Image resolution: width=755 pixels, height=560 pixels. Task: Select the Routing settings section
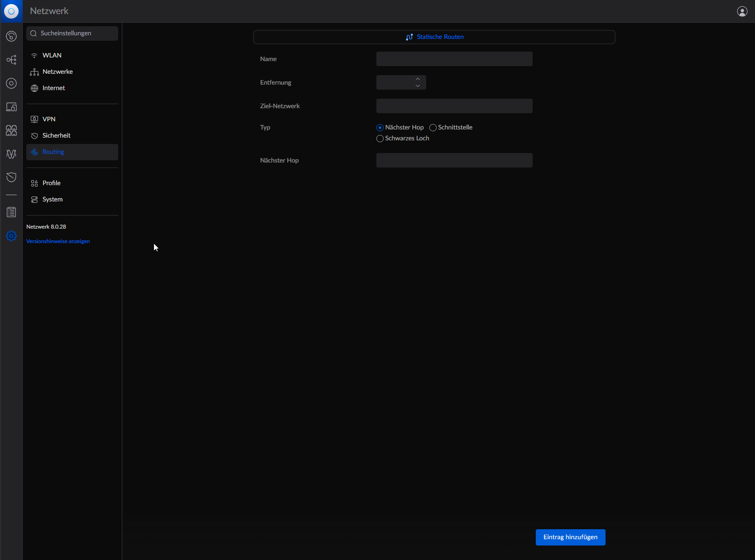(72, 152)
